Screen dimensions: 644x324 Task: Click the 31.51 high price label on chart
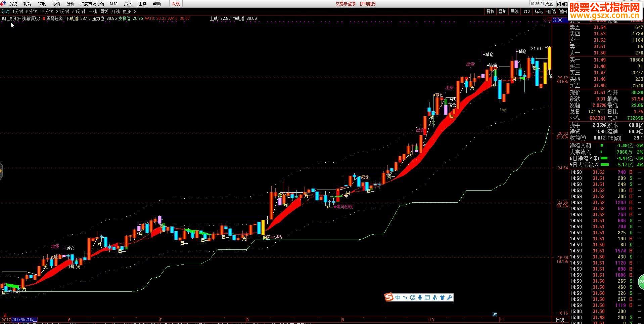[x=536, y=49]
